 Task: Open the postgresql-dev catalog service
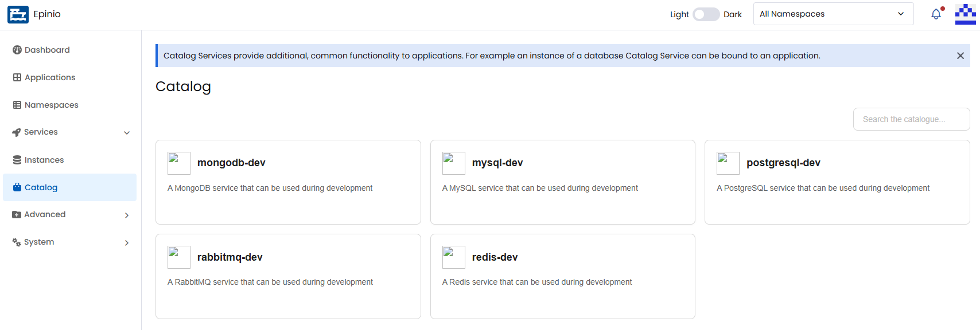click(837, 182)
